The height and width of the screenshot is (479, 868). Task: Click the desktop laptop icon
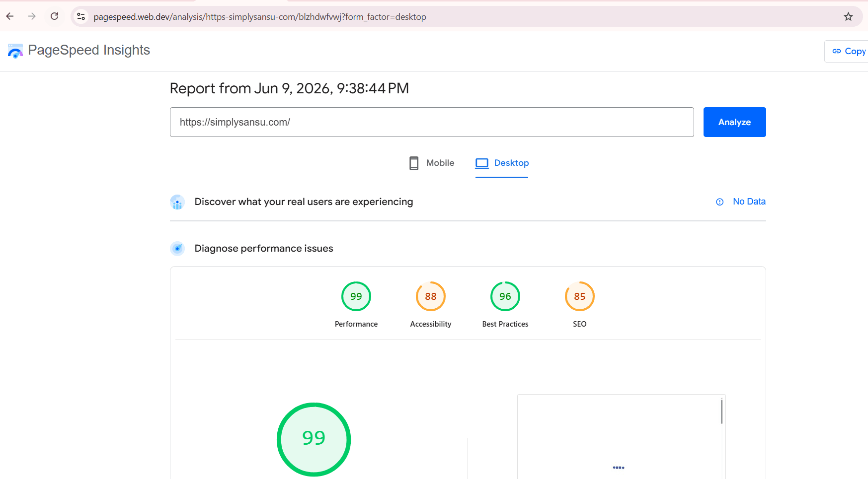point(482,163)
